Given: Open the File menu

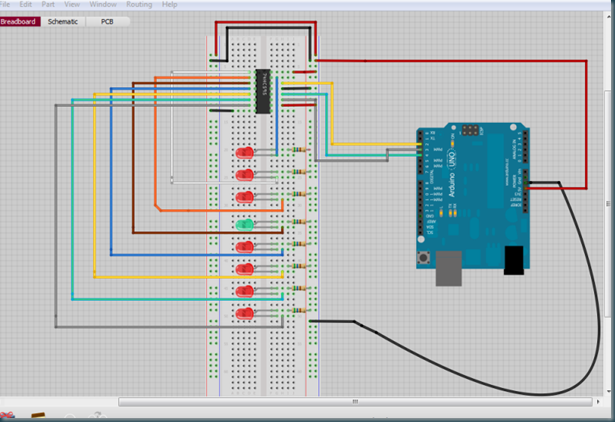Looking at the screenshot, I should [x=5, y=4].
